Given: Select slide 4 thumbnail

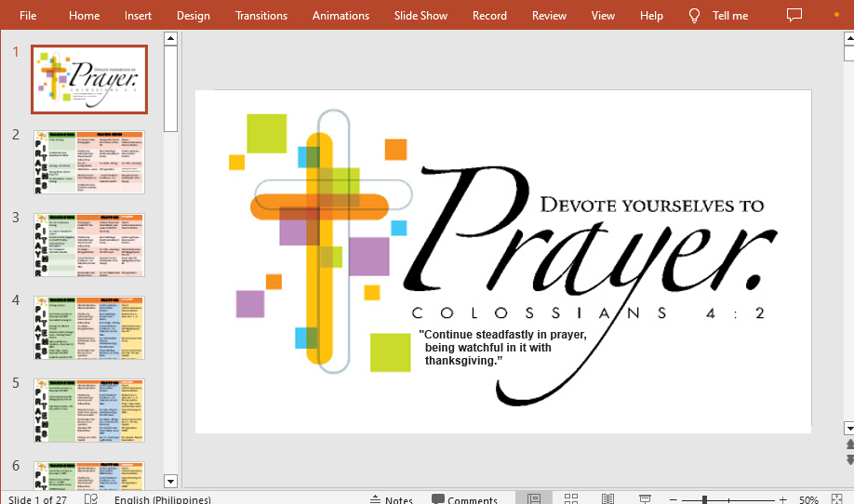Looking at the screenshot, I should point(89,327).
